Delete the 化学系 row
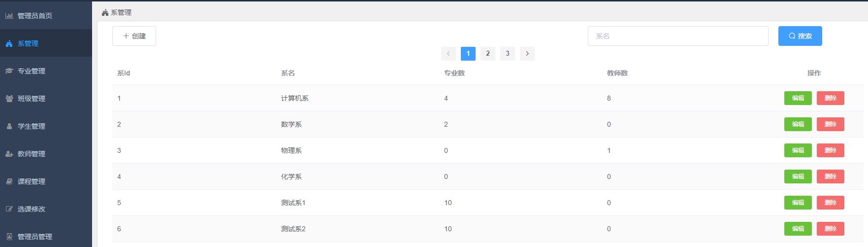Viewport: 868px width, 247px height. pyautogui.click(x=831, y=176)
